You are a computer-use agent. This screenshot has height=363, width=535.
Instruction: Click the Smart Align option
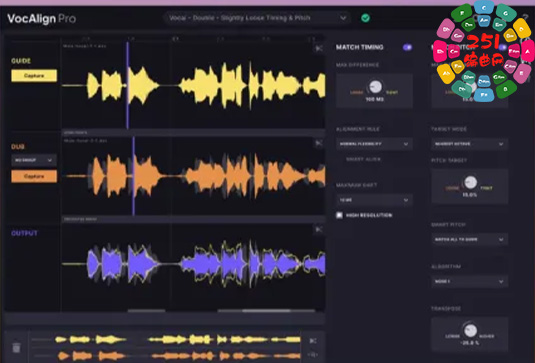(x=363, y=159)
